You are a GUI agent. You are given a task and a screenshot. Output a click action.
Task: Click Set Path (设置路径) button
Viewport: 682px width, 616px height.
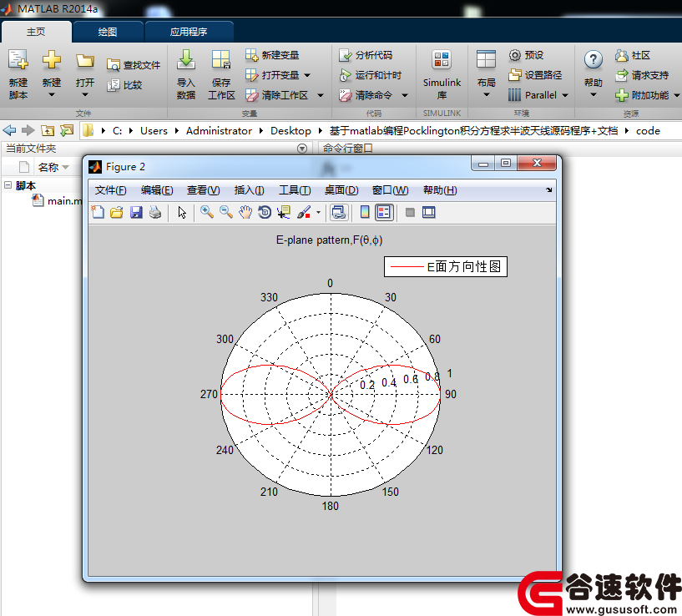click(x=535, y=75)
